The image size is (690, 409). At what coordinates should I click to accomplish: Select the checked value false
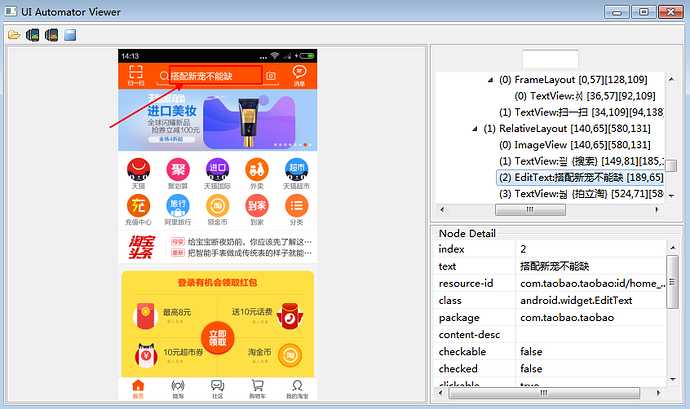[x=531, y=369]
